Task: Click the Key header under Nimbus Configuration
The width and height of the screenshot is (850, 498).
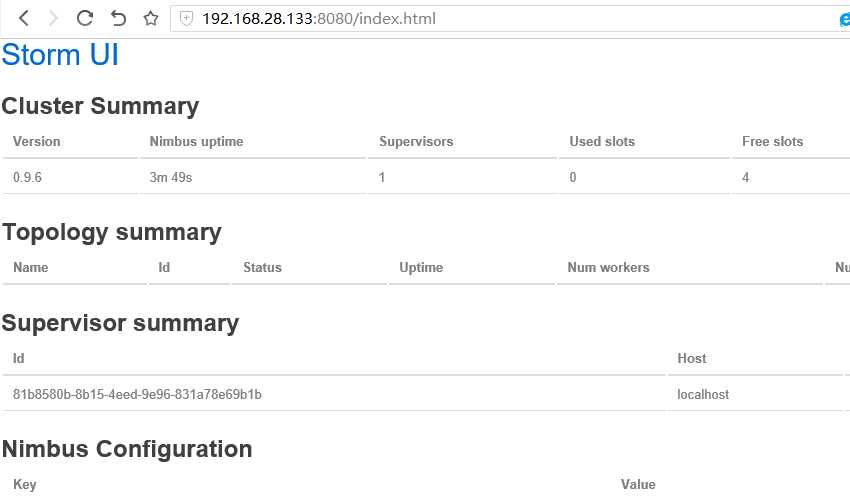Action: click(25, 485)
